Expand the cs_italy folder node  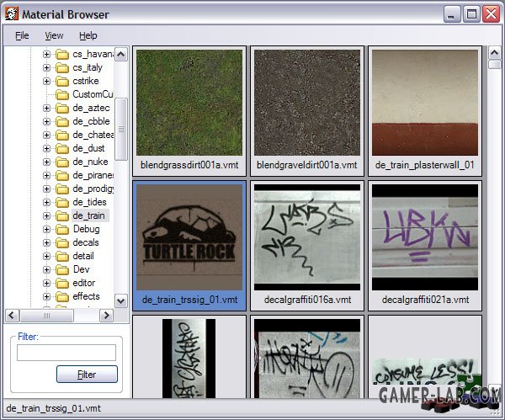coord(46,67)
